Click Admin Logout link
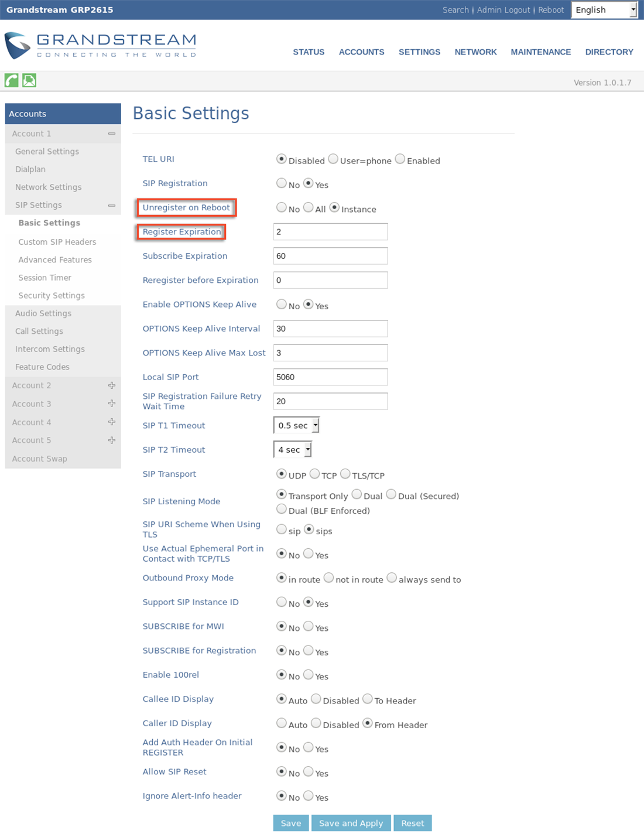 click(x=503, y=10)
